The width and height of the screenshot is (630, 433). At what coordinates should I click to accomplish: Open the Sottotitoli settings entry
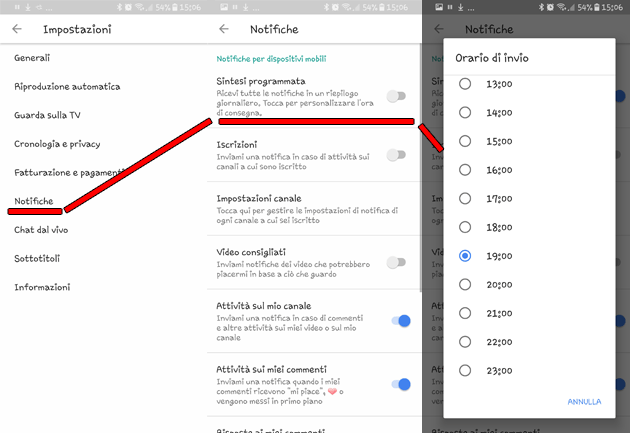(x=37, y=258)
